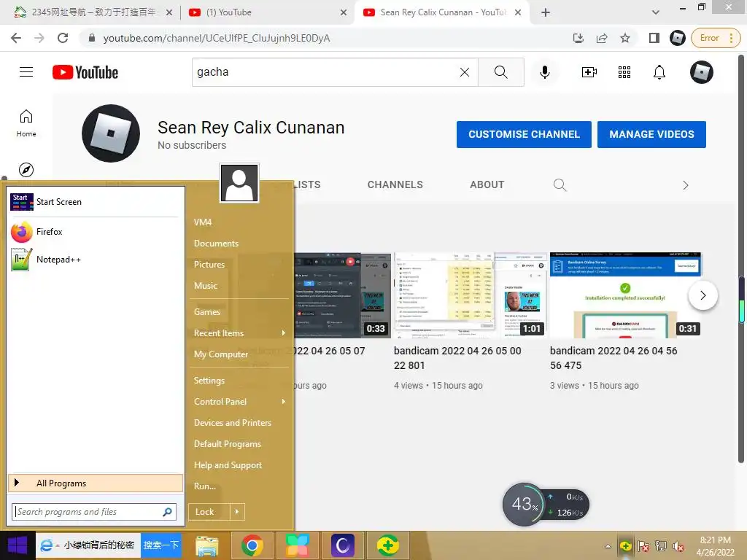747x560 pixels.
Task: Open Devices and Printers
Action: tap(233, 423)
